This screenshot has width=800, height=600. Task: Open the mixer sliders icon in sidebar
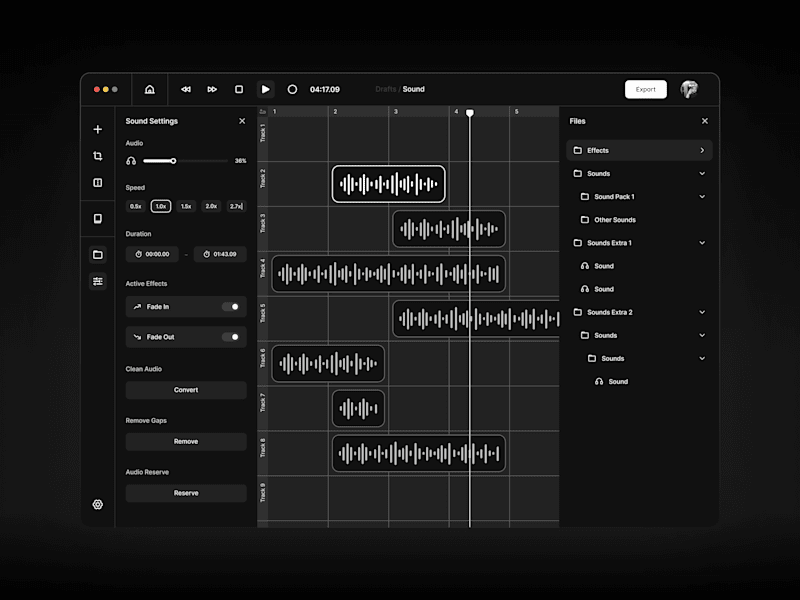(x=97, y=281)
